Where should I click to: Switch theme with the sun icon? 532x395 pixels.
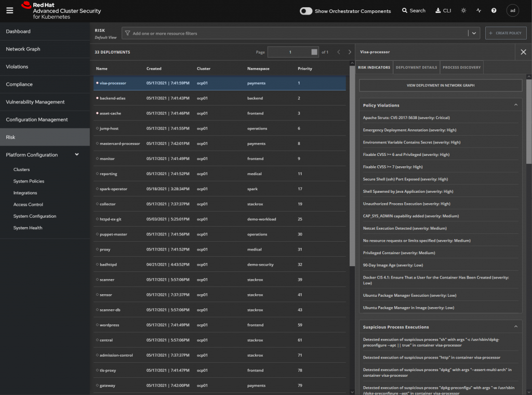point(463,10)
